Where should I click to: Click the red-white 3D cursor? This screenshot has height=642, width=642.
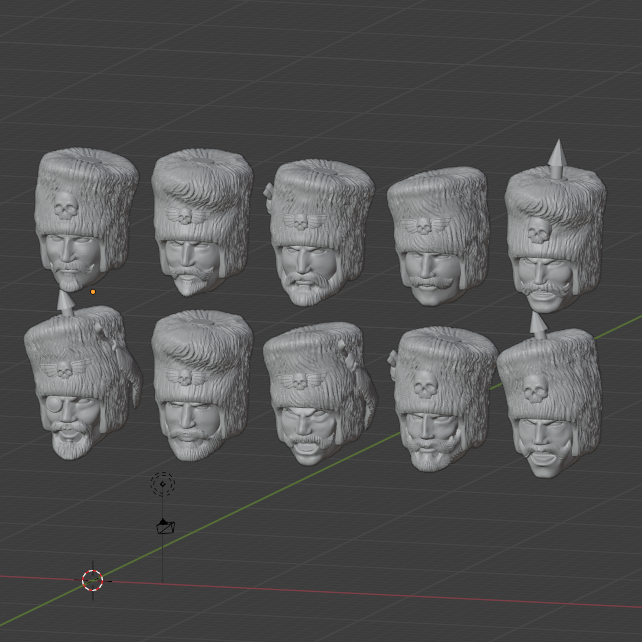[93, 580]
